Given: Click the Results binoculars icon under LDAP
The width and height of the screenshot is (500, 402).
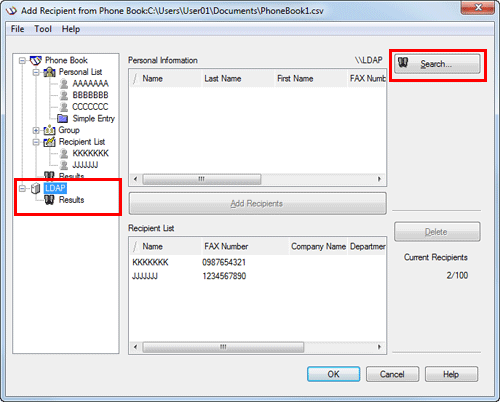Looking at the screenshot, I should (x=49, y=200).
